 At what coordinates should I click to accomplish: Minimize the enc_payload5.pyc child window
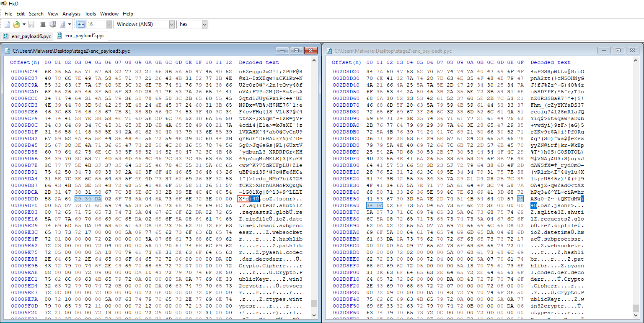point(283,51)
